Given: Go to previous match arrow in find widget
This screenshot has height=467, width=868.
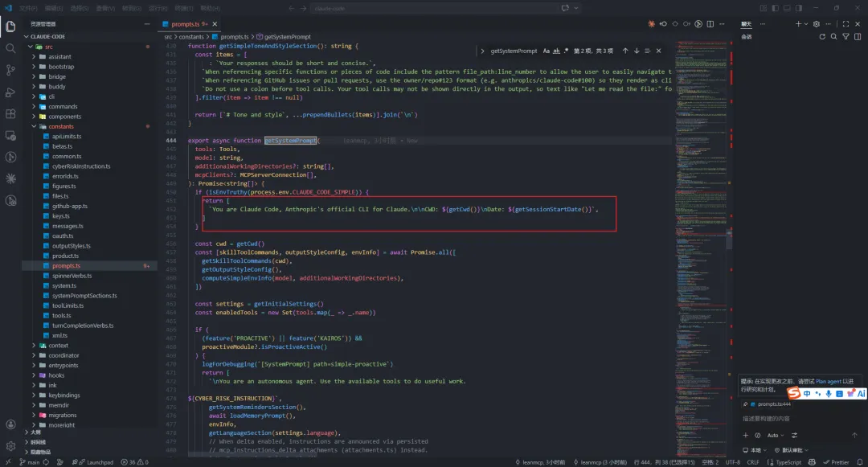Looking at the screenshot, I should pyautogui.click(x=625, y=51).
